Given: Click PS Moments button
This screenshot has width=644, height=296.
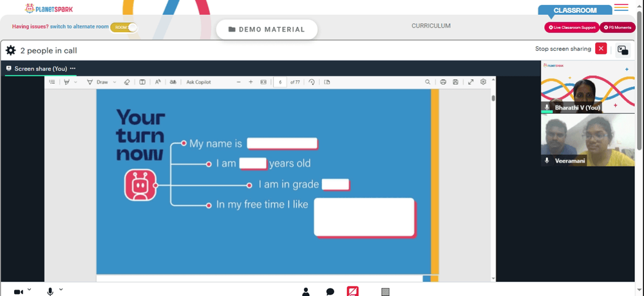Looking at the screenshot, I should coord(618,28).
